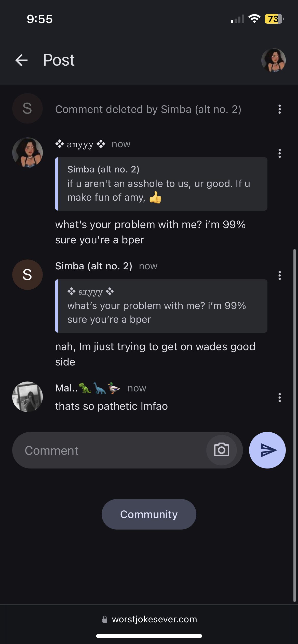This screenshot has height=644, width=298.
Task: Open the three-dot menu on amyyy's comment
Action: coord(279,153)
